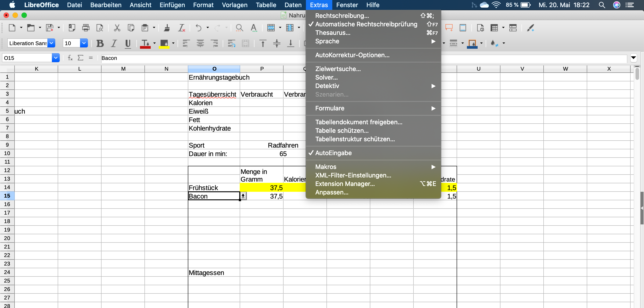Click the Align Top icon
644x308 pixels.
coord(263,43)
